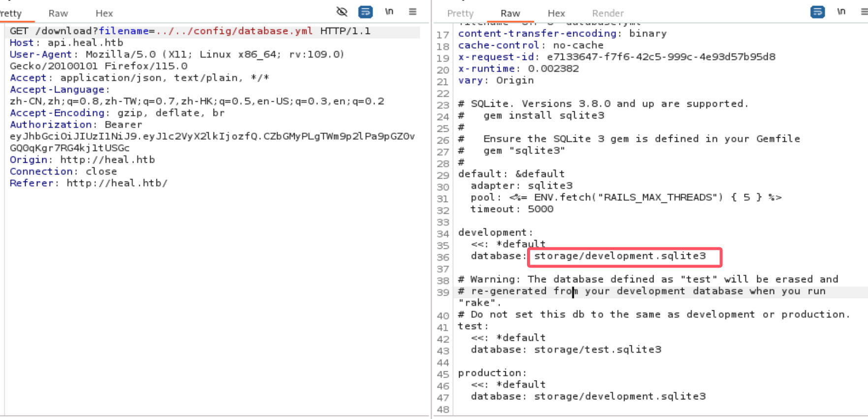
Task: Click the 'adapter: sqlite3' line
Action: [522, 186]
